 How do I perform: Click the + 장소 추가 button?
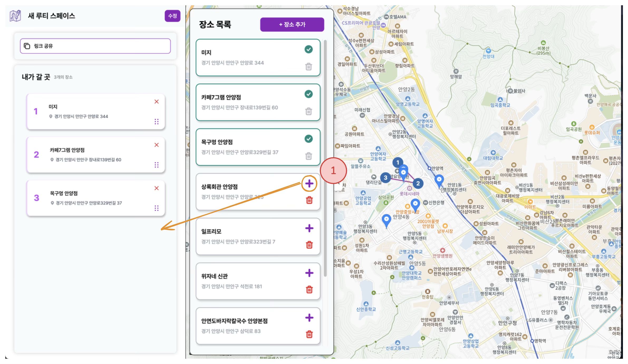click(x=292, y=24)
